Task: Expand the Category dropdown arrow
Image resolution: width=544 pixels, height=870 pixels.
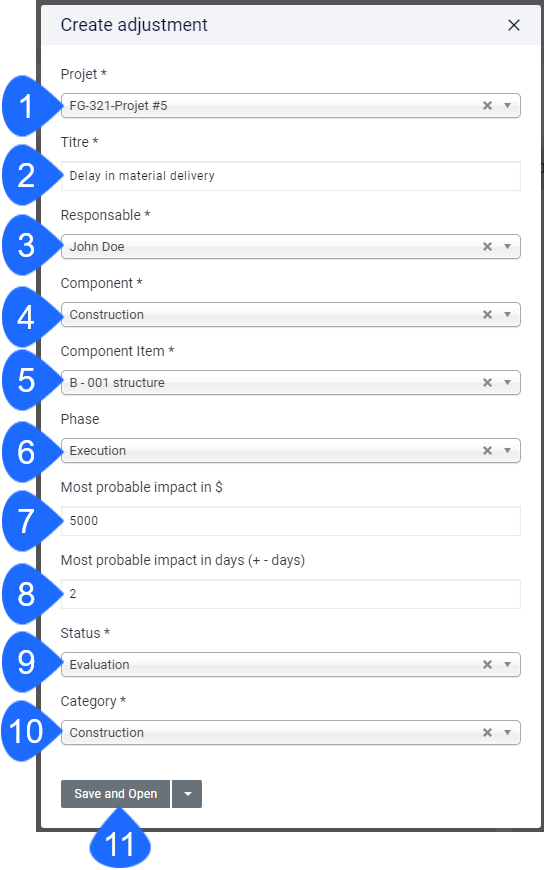Action: point(507,732)
